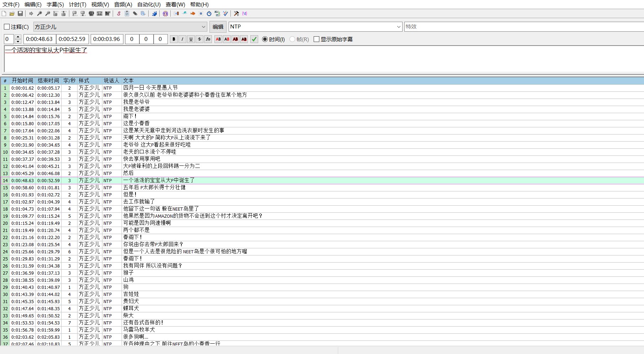Open the Kanji Timer tool
The height and width of the screenshot is (354, 644).
(x=217, y=14)
